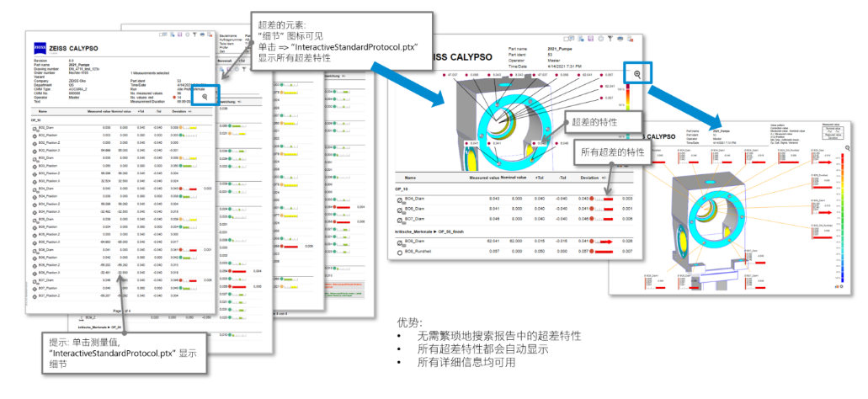868x399 pixels.
Task: Click the filter funnel icon in the front-left report toolbar
Action: [194, 35]
